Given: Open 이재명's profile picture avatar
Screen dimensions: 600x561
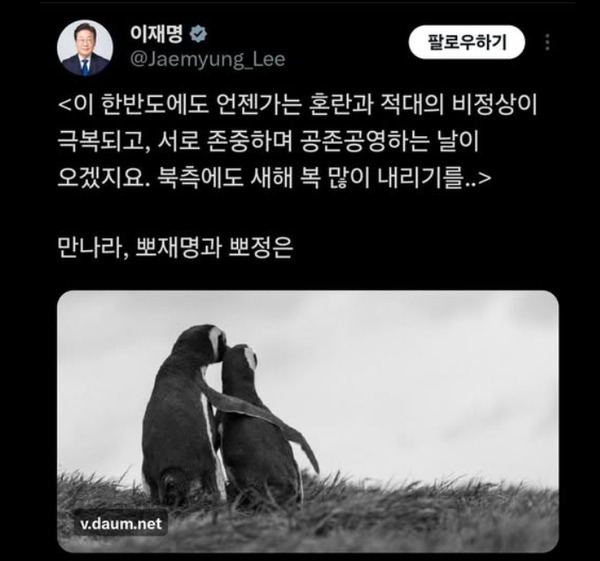Looking at the screenshot, I should coord(85,48).
